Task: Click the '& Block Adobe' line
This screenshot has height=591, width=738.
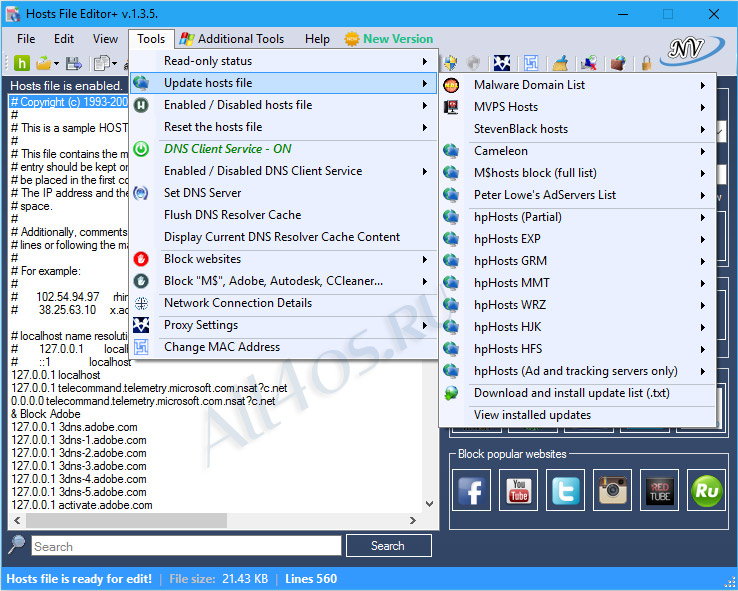Action: click(x=46, y=414)
